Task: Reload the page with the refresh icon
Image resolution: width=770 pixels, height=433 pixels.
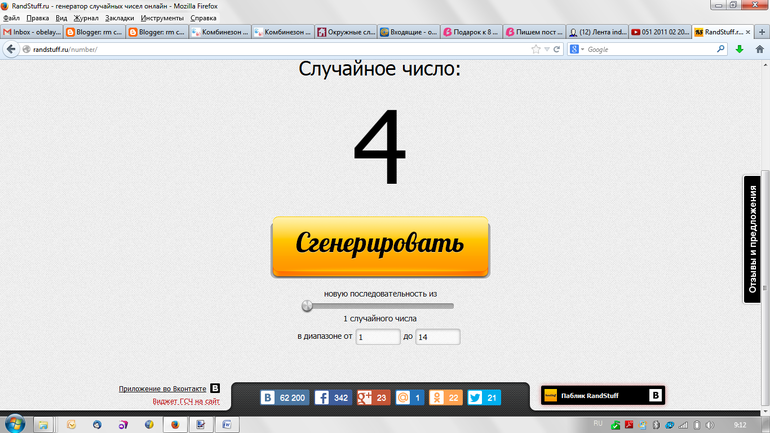Action: click(556, 49)
